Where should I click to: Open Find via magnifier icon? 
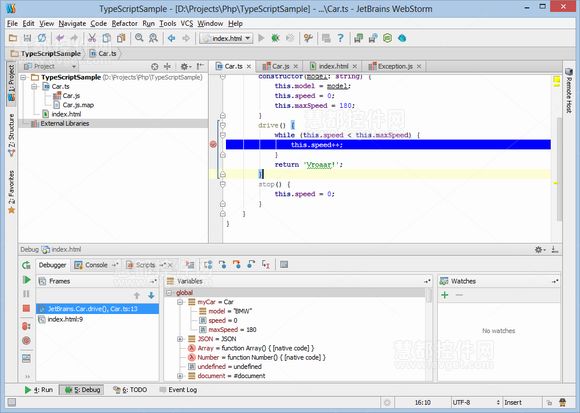click(139, 38)
